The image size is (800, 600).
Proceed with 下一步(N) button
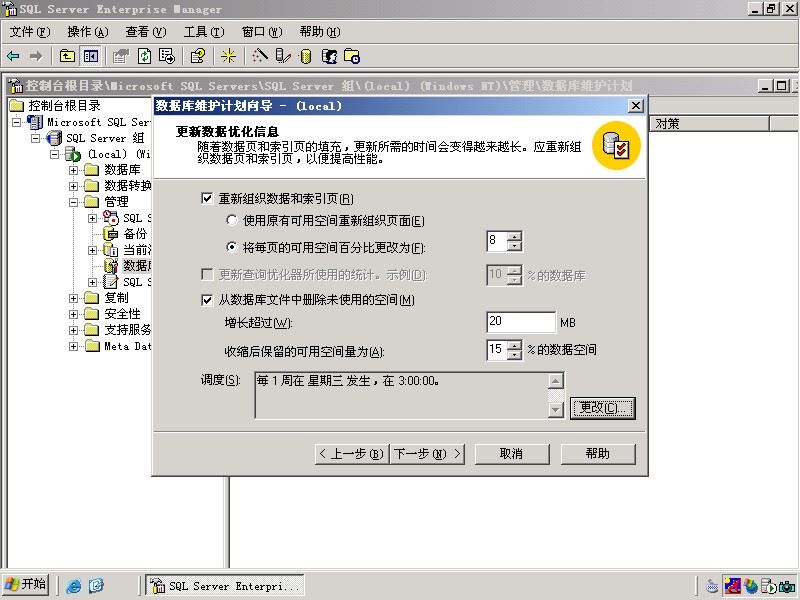click(428, 454)
